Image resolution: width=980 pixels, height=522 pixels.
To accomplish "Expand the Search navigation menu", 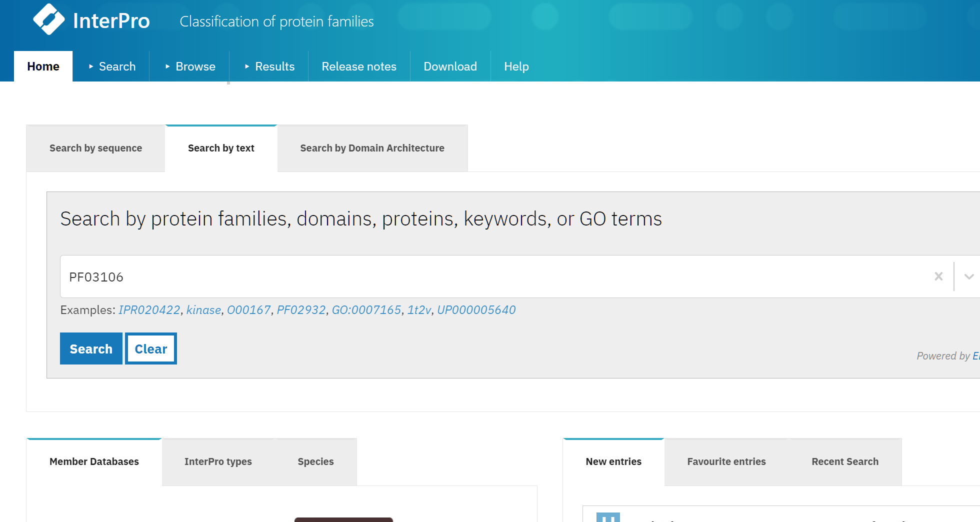I will pos(111,66).
